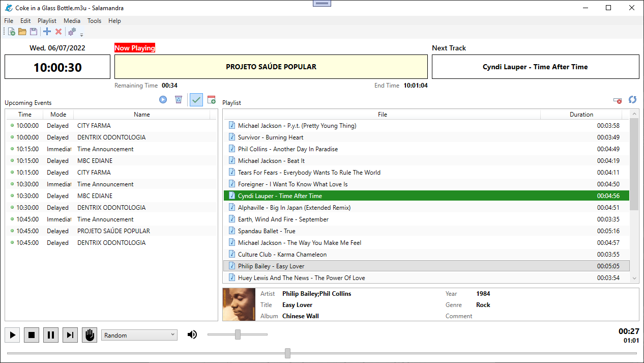644x363 pixels.
Task: Toggle the checkmark button in Upcoming Events
Action: [x=196, y=100]
